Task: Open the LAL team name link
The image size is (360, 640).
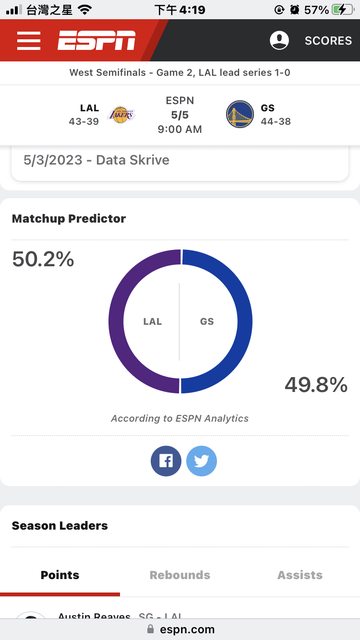Action: point(89,108)
